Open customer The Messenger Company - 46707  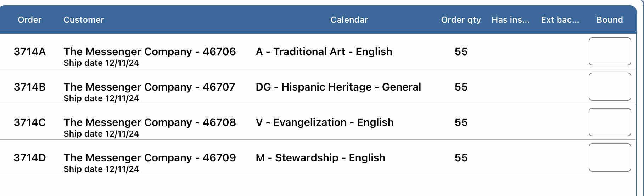tap(149, 87)
